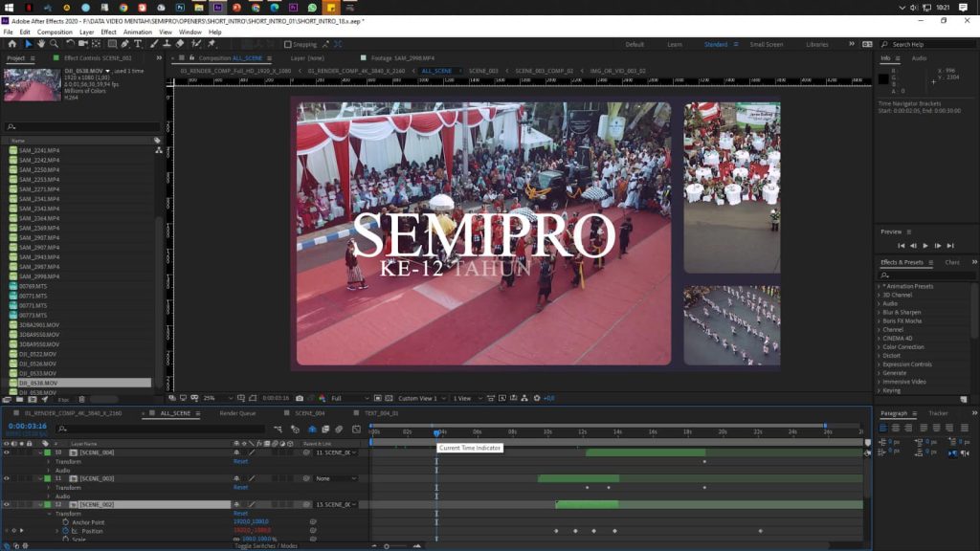This screenshot has width=980, height=551.
Task: Switch to the Render Queue tab
Action: [237, 413]
